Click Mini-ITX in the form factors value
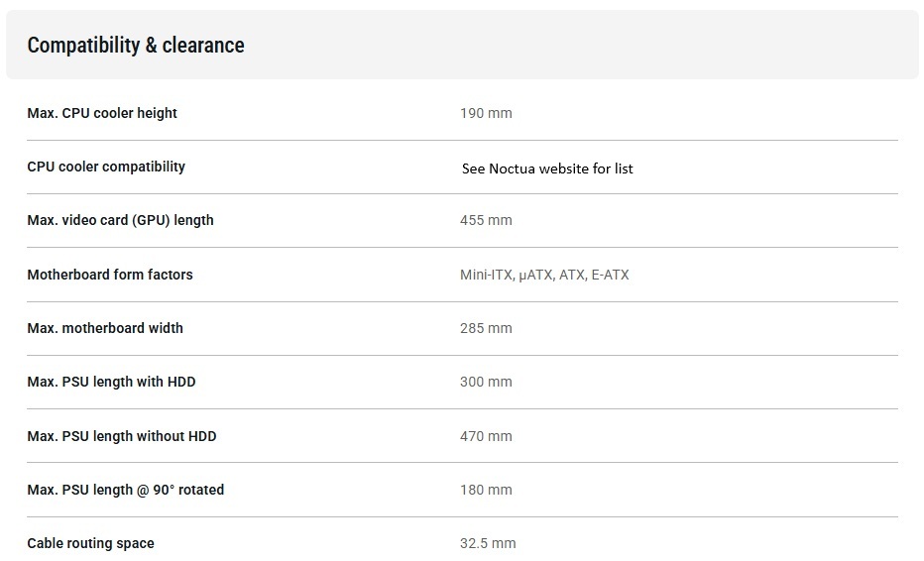 [486, 275]
